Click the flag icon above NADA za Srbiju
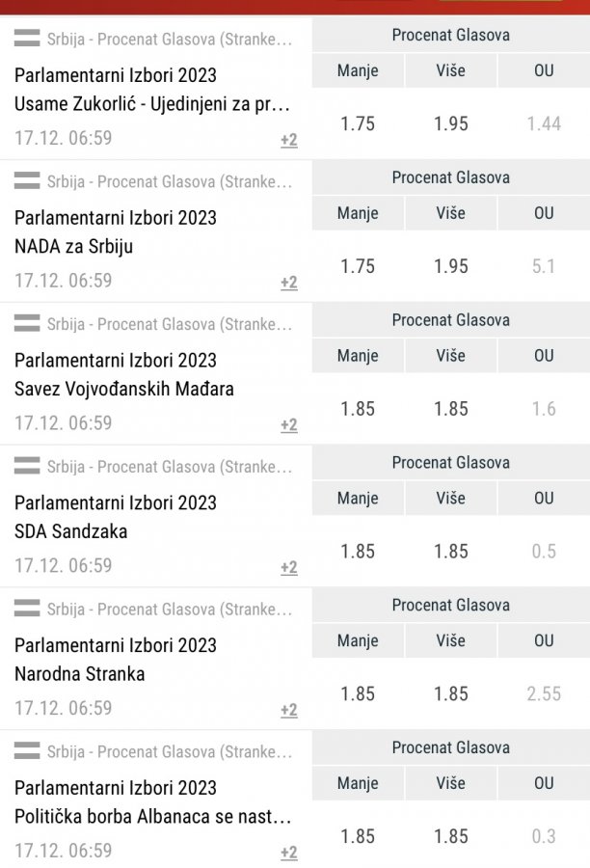The width and height of the screenshot is (590, 868). coord(27,181)
